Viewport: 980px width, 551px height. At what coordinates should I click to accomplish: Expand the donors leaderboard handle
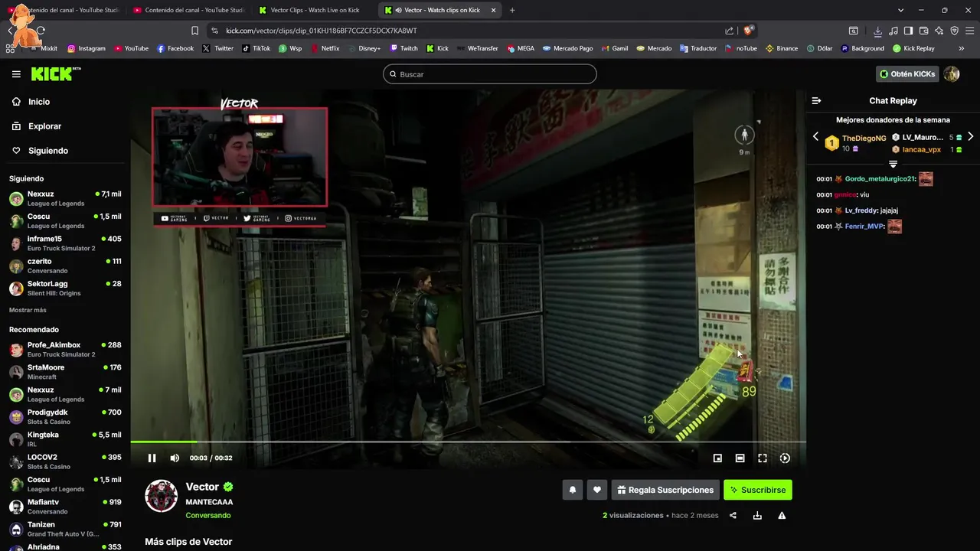tap(893, 164)
